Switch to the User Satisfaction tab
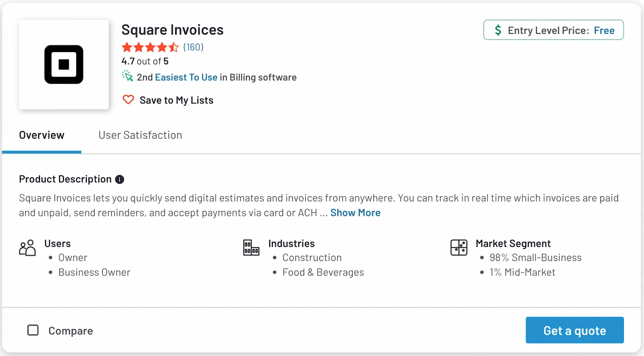 pyautogui.click(x=140, y=135)
